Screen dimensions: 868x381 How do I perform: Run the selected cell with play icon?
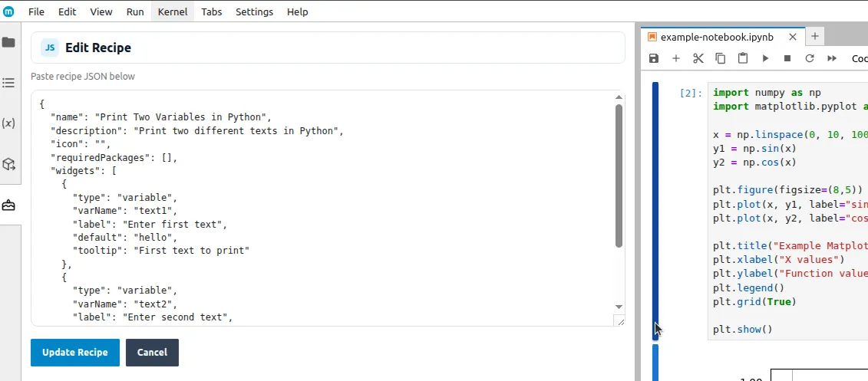point(765,58)
